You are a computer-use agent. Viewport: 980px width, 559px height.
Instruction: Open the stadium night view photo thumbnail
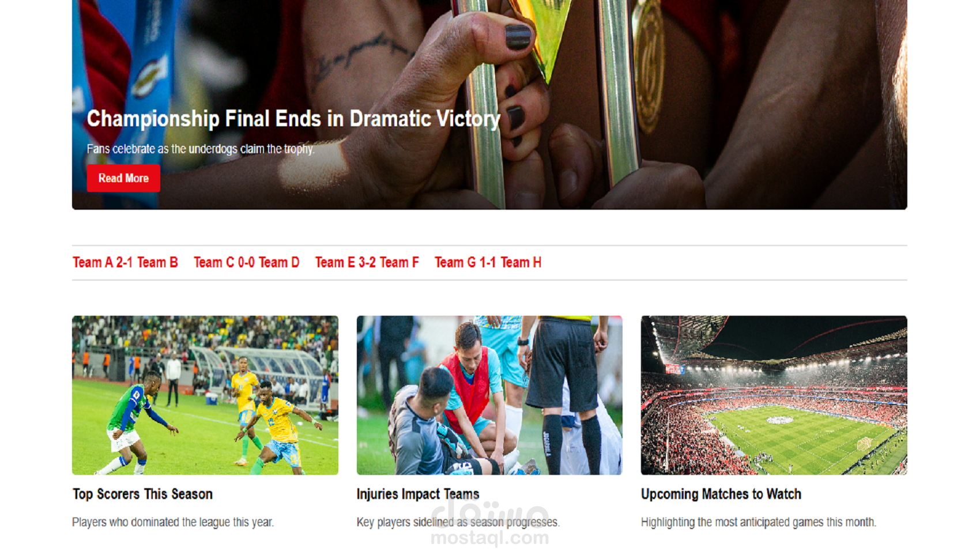[x=774, y=395]
